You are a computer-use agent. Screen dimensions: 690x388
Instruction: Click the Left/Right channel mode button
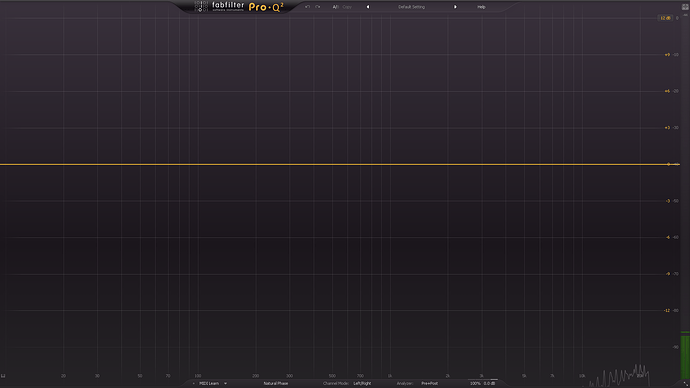pos(362,384)
